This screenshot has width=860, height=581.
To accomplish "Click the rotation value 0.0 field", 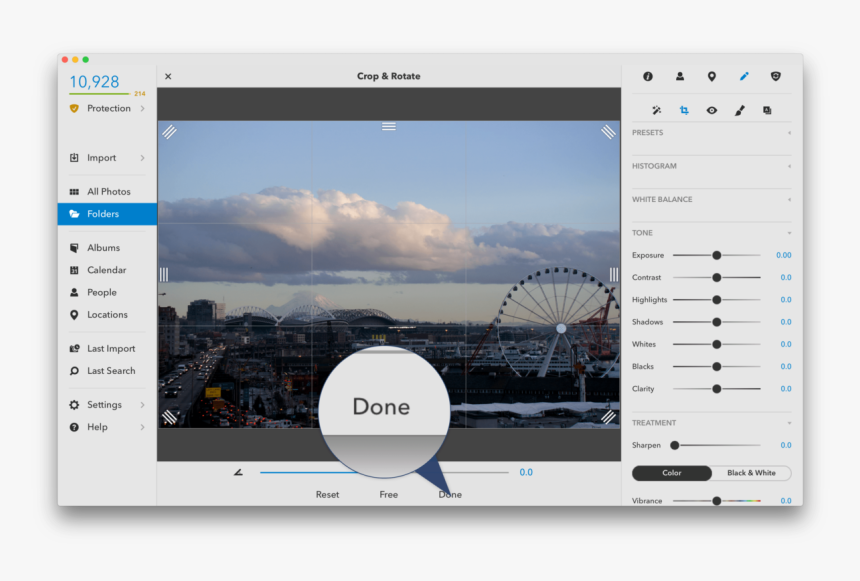I will [526, 472].
